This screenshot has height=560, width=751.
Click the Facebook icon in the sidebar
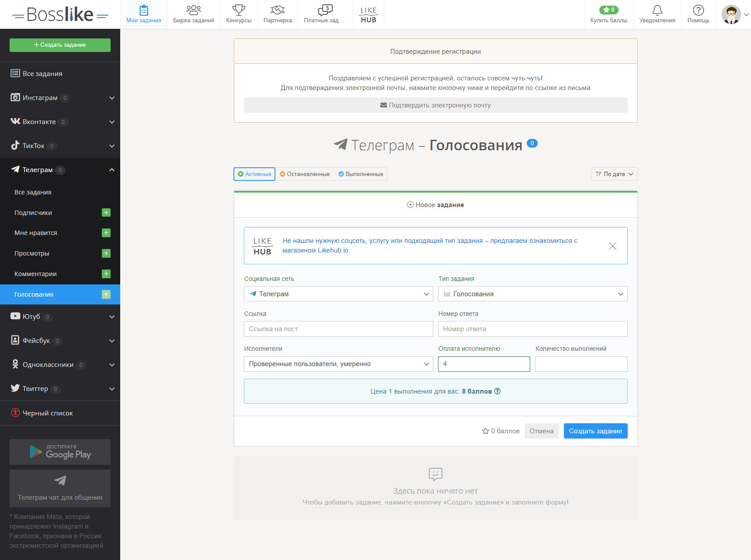coord(15,340)
